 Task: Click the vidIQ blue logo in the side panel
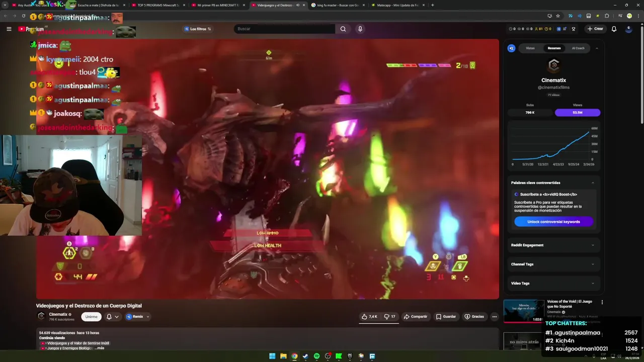tap(511, 48)
